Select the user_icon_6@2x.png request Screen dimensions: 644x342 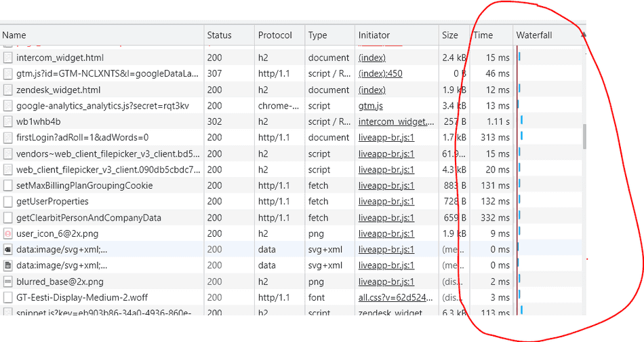(58, 234)
